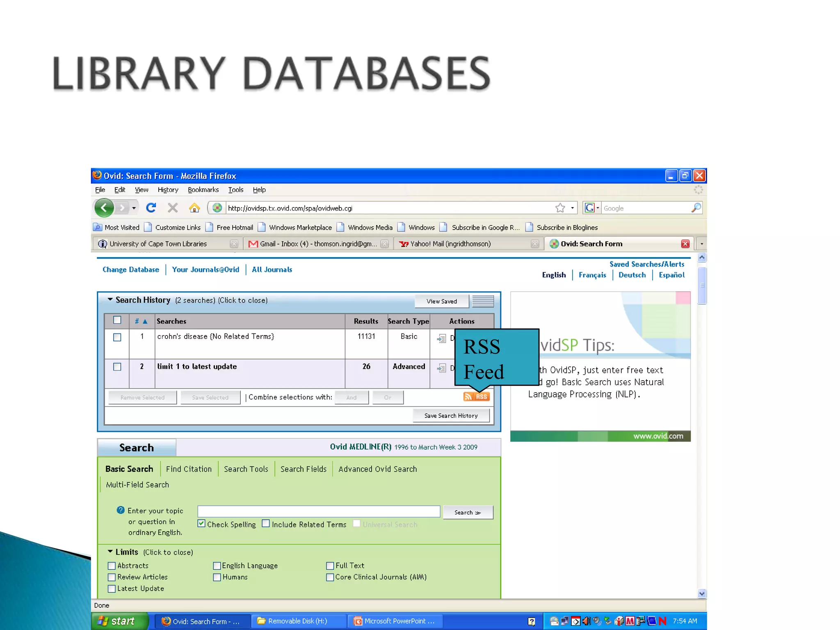The image size is (840, 630).
Task: Select checkbox for crohn's disease search
Action: (117, 337)
